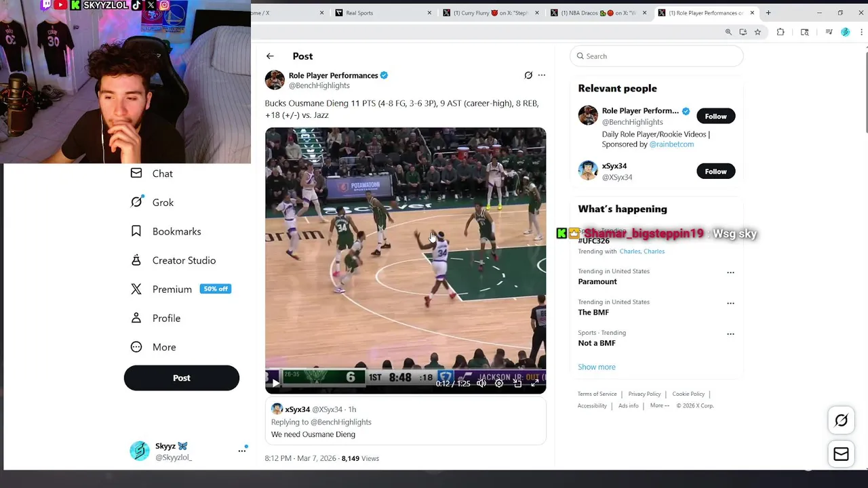
Task: Open the floating Messages envelope button
Action: (841, 454)
